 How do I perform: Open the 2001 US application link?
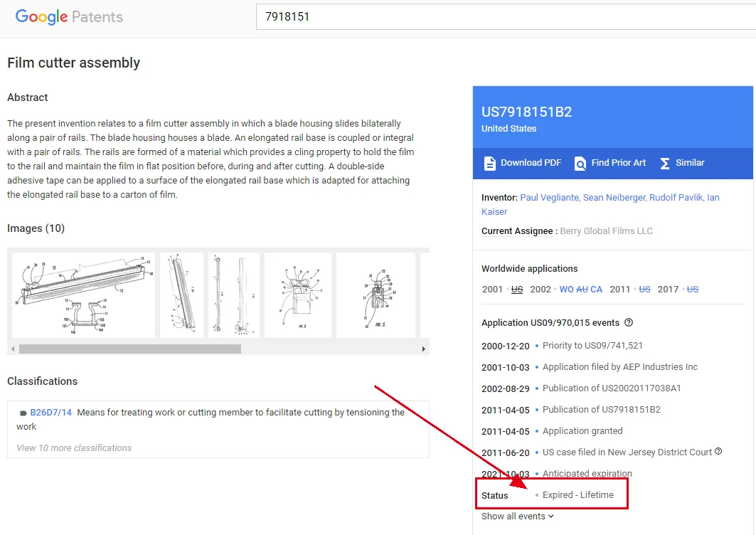coord(517,290)
